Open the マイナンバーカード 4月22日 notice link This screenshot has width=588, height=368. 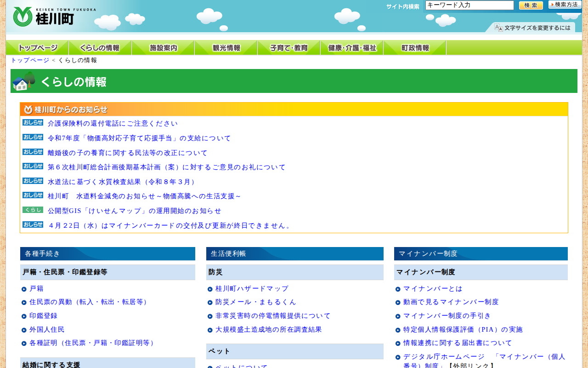[170, 226]
